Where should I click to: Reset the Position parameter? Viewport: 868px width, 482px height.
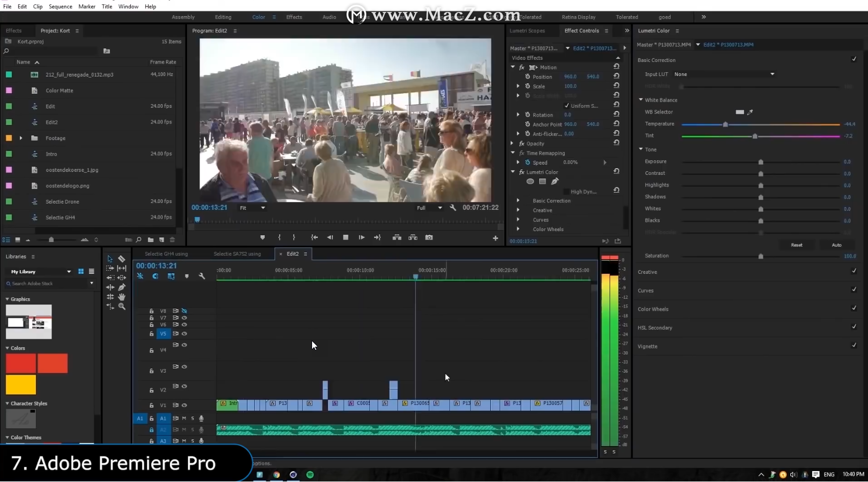pos(616,76)
